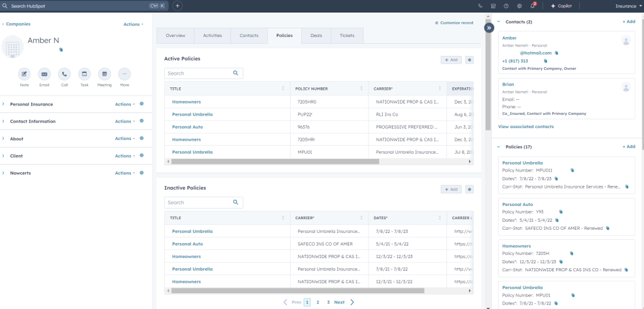Open the Actions dropdown beside Companies
Screen dimensions: 644x309
133,24
